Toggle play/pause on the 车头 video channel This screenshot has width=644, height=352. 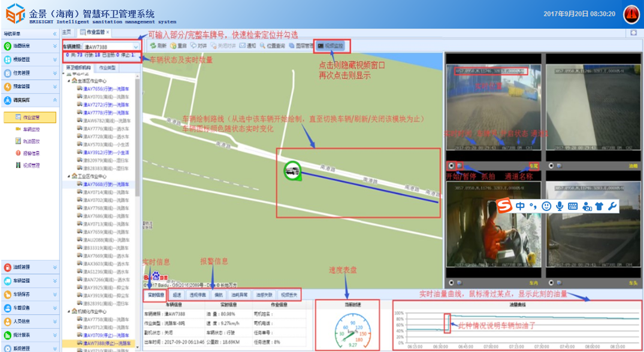[x=551, y=283]
